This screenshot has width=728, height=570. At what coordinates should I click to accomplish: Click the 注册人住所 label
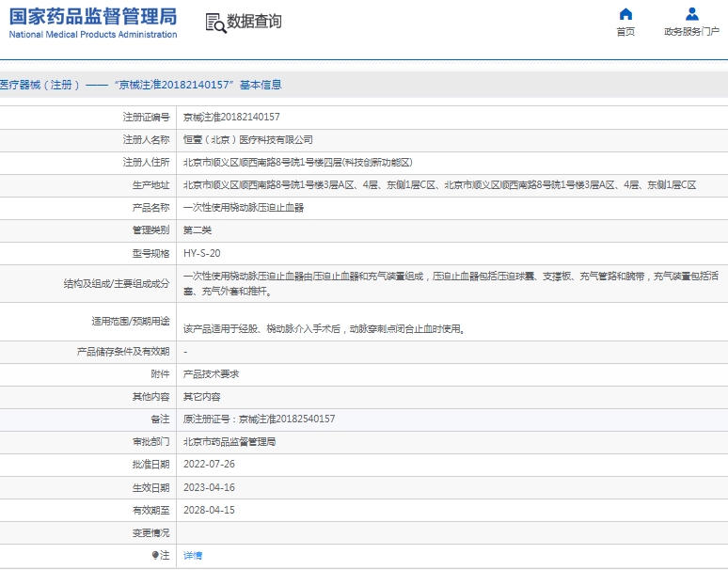click(146, 163)
